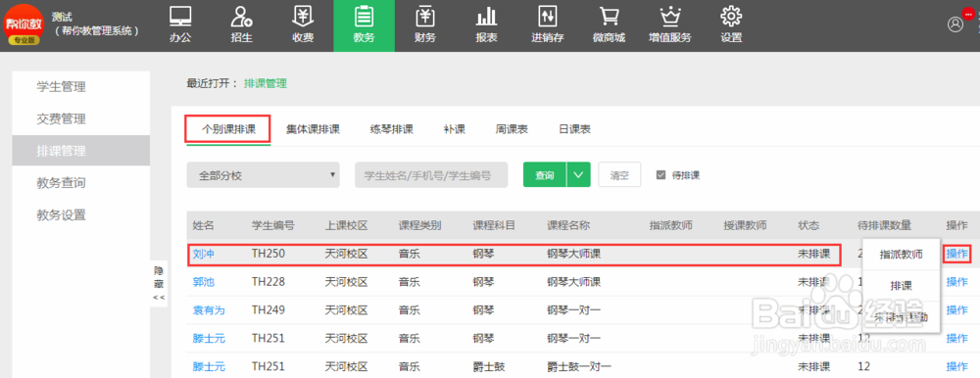980x378 pixels.
Task: Click the TH249 student number cell
Action: (x=269, y=309)
